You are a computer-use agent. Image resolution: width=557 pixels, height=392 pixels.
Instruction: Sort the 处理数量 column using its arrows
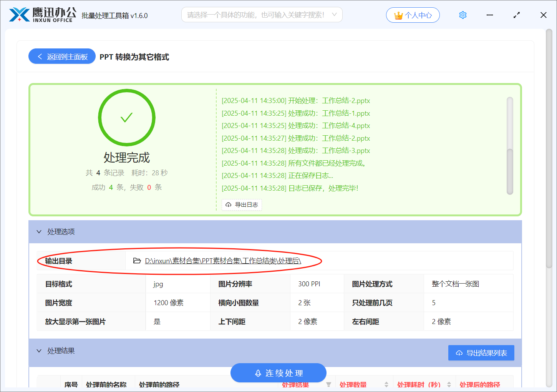386,384
